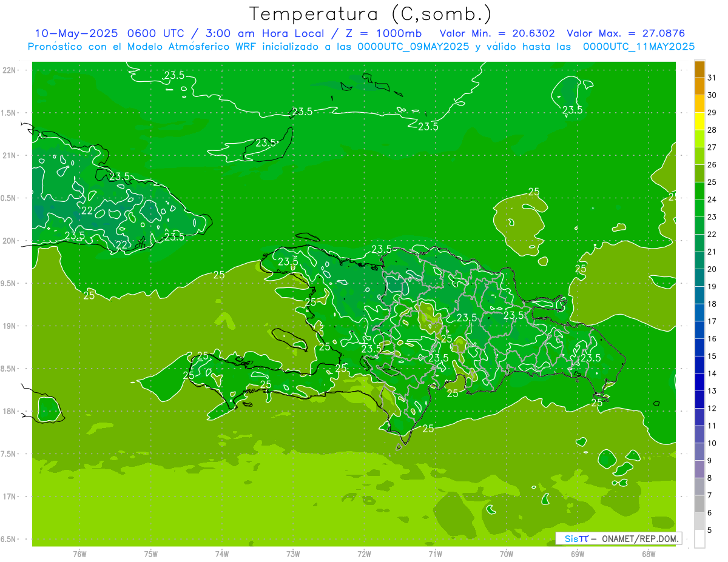Click the '17N' latitude axis label

tap(10, 497)
